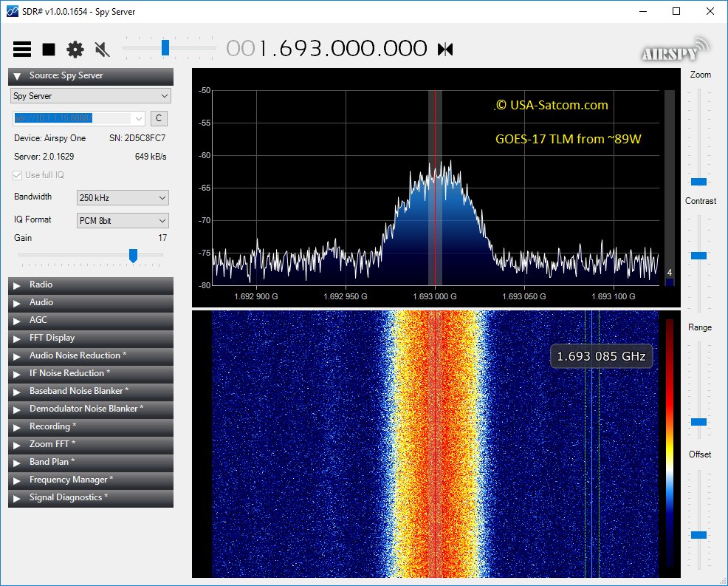
Task: Open the gear configuration settings
Action: pos(75,50)
